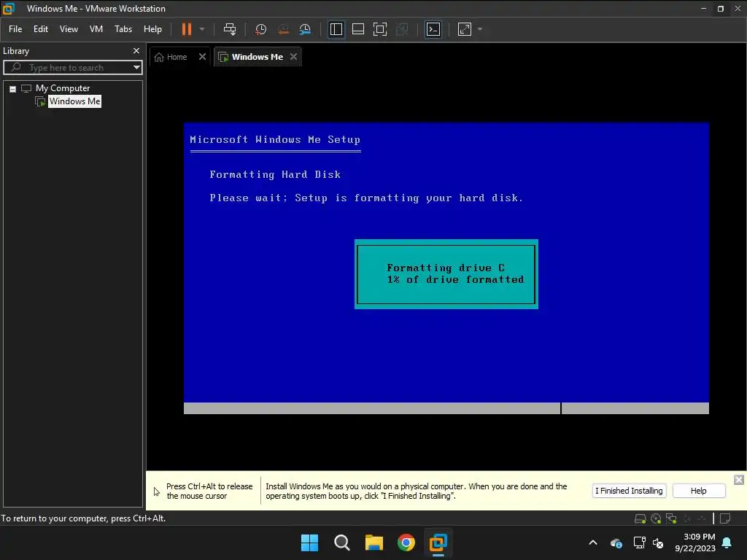This screenshot has width=747, height=560.
Task: Open Windows taskbar search
Action: 341,542
